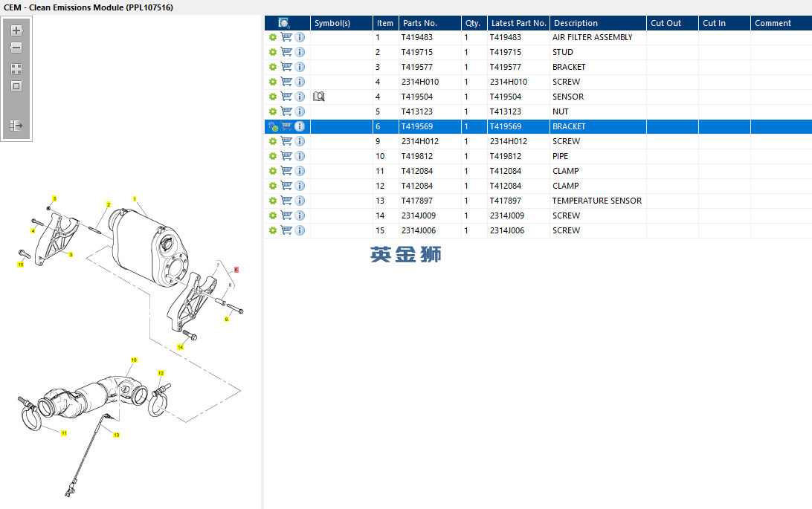Click the Qty. column header
This screenshot has height=509, width=812.
474,23
